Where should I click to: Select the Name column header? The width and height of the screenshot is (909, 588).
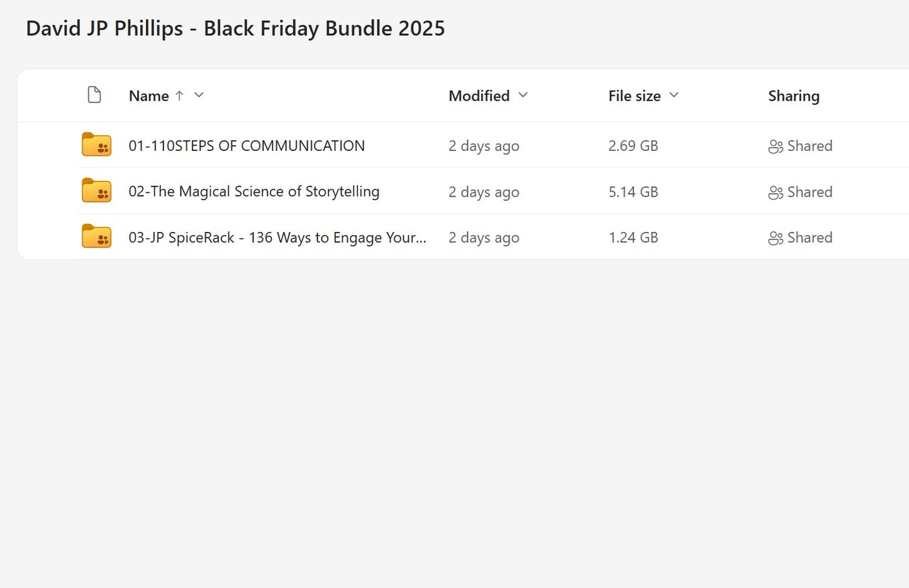(x=148, y=96)
